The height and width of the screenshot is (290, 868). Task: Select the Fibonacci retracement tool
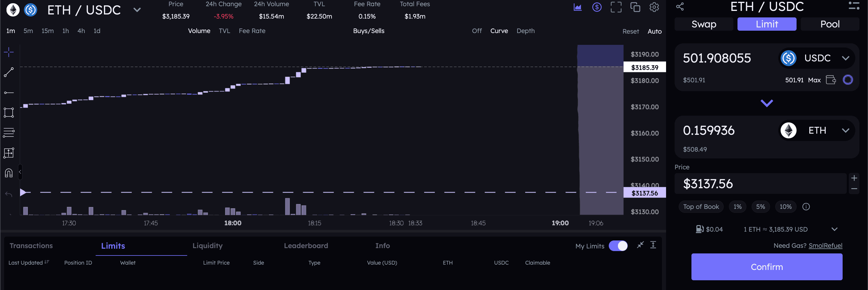(x=9, y=133)
